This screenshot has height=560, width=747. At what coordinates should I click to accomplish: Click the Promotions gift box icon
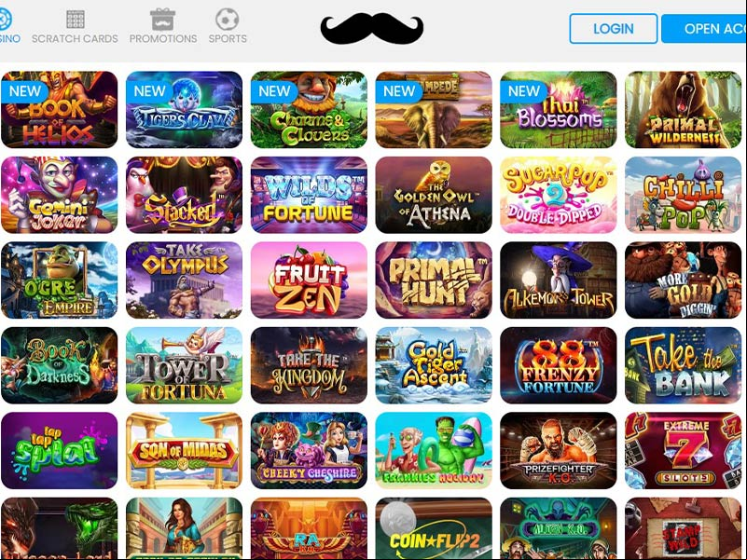[x=163, y=19]
